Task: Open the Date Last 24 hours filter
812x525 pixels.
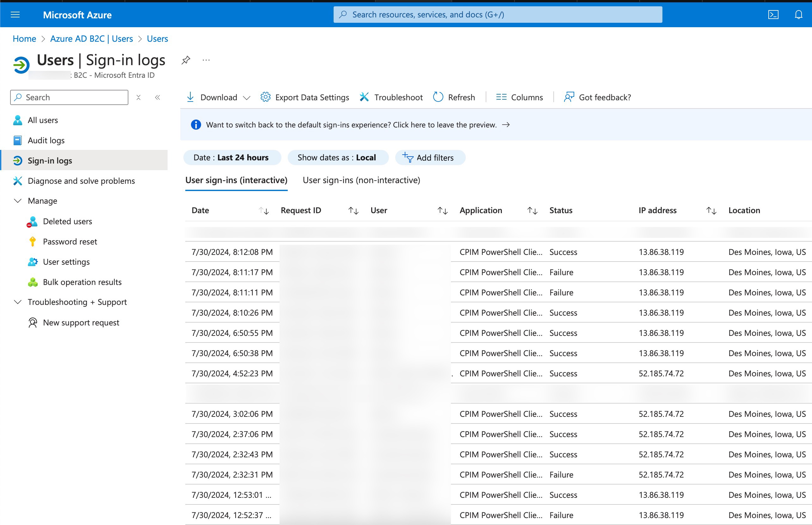Action: pyautogui.click(x=232, y=157)
